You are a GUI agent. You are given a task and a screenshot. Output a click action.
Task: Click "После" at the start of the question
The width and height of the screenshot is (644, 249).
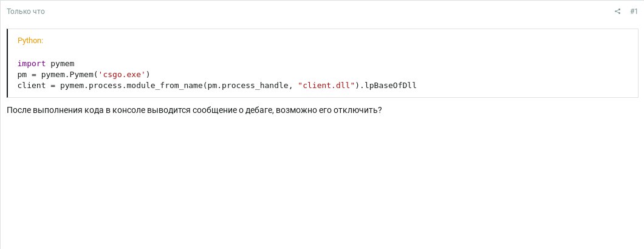(x=17, y=111)
